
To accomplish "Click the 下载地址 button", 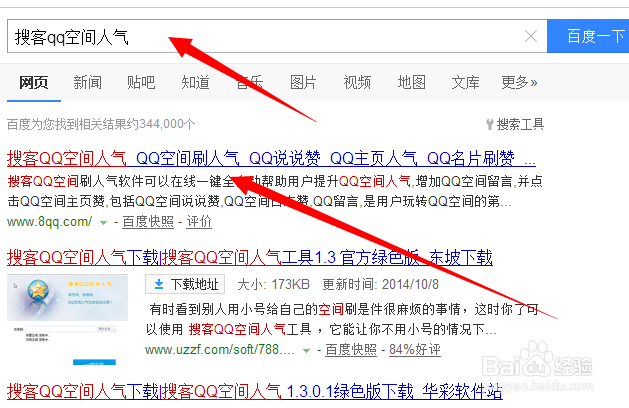I will [x=186, y=284].
